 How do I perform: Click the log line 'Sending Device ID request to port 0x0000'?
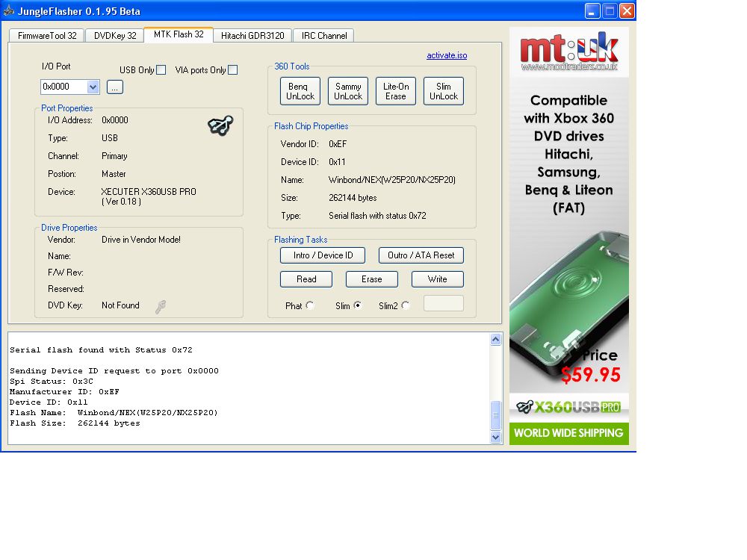point(114,371)
